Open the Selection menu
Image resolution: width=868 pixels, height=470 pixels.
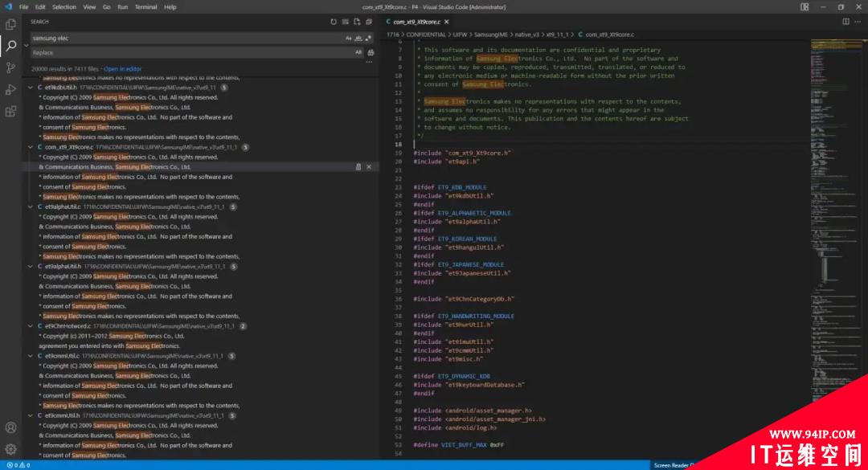click(64, 7)
